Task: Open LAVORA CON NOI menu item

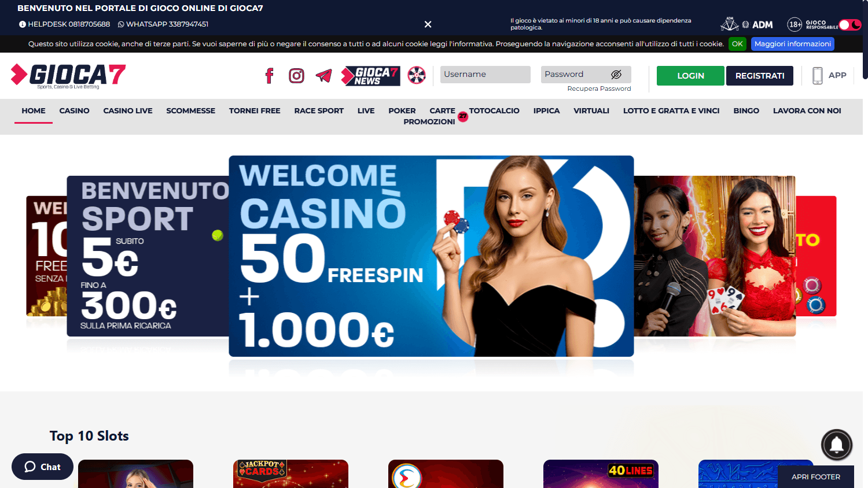Action: coord(807,110)
